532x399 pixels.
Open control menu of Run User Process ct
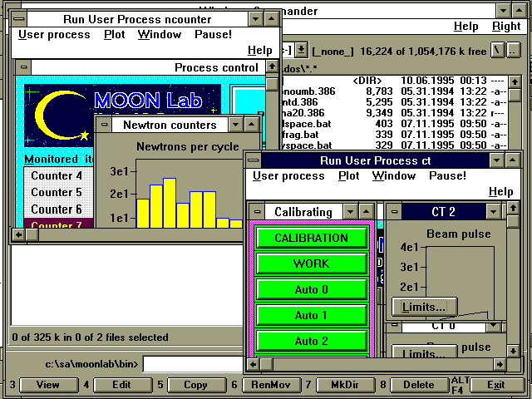coord(253,160)
